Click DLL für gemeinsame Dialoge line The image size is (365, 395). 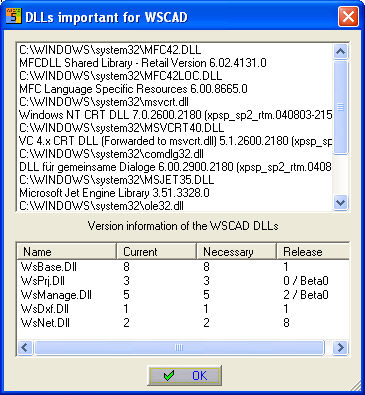(x=175, y=167)
